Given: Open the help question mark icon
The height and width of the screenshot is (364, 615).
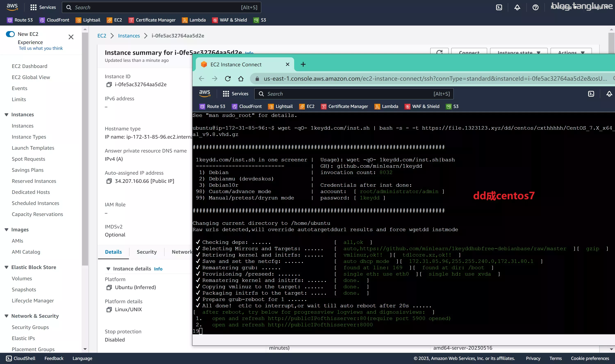Looking at the screenshot, I should pos(535,7).
